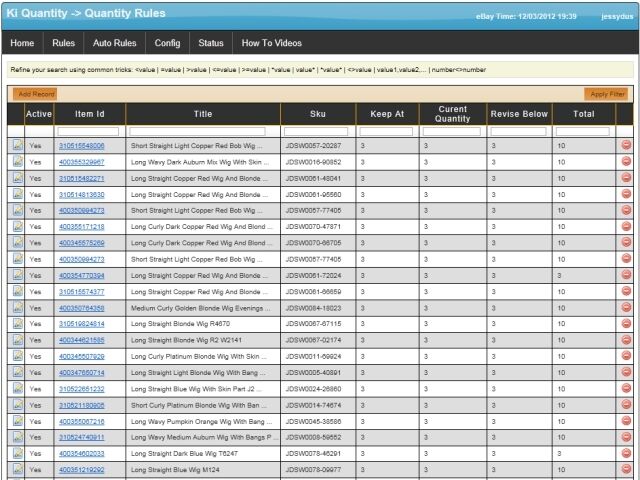Delete the row with SKU JDSW0016-90852
This screenshot has height=480, width=640.
[626, 162]
